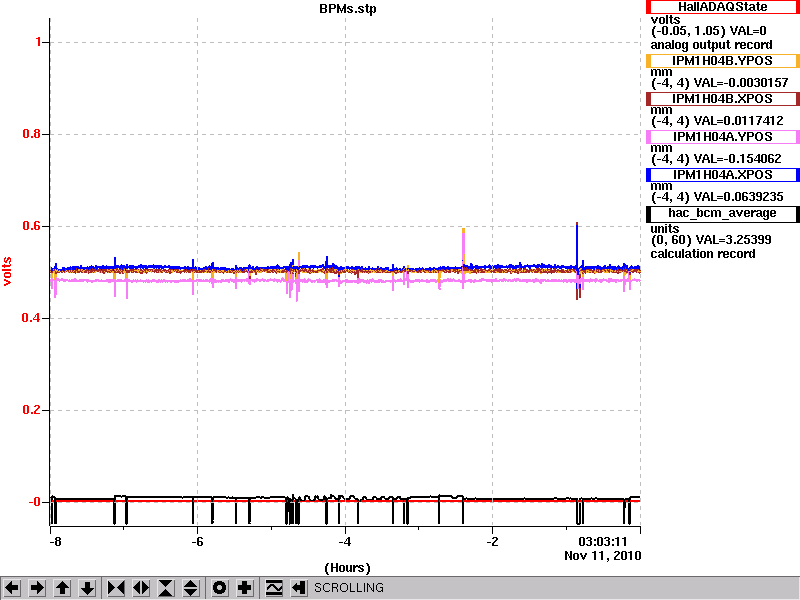This screenshot has height=600, width=800.
Task: Click the -2 x-axis tick label
Action: coord(492,541)
